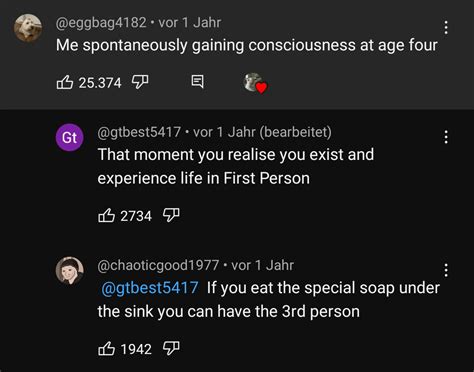Open replies on eggbag4182 comment

[x=197, y=81]
